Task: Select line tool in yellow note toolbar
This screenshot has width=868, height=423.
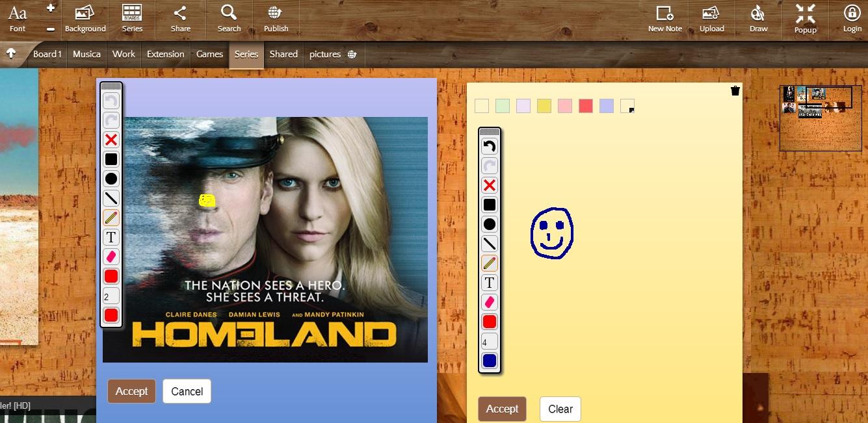Action: click(x=490, y=244)
